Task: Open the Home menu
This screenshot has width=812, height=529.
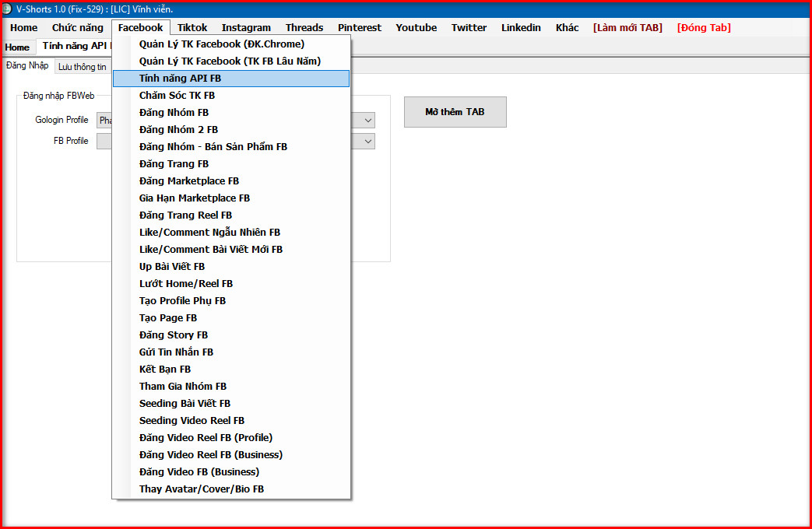Action: click(x=24, y=27)
